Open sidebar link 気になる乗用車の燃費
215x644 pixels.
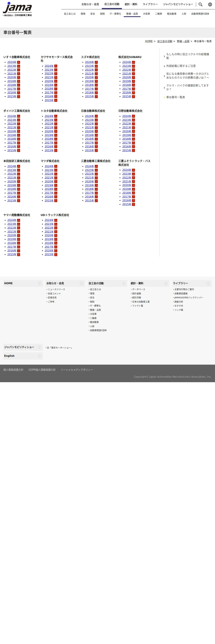click(188, 76)
